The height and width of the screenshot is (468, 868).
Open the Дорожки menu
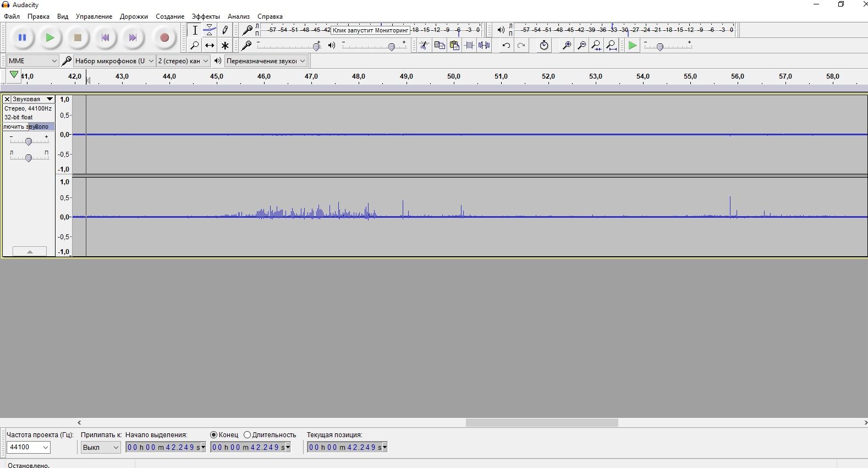[x=134, y=16]
